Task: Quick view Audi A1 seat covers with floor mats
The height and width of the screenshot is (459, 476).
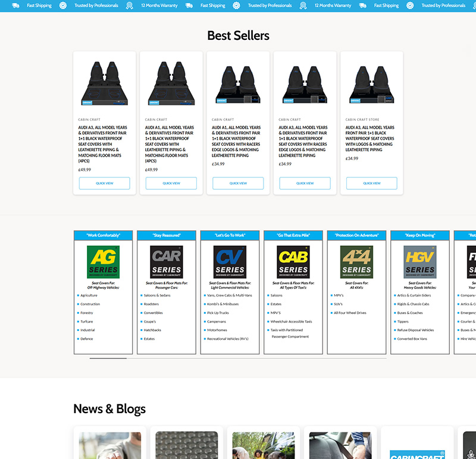Action: point(171,183)
